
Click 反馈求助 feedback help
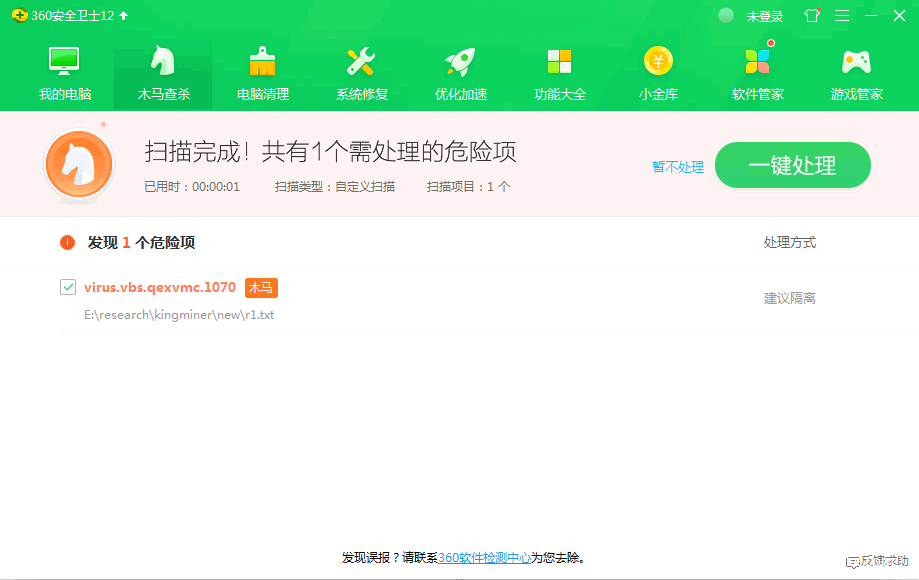coord(877,561)
